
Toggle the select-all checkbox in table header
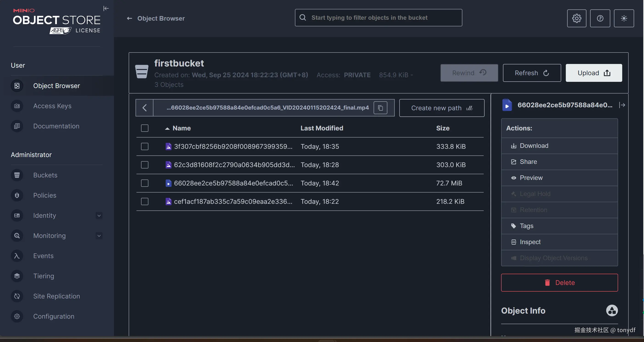coord(145,128)
